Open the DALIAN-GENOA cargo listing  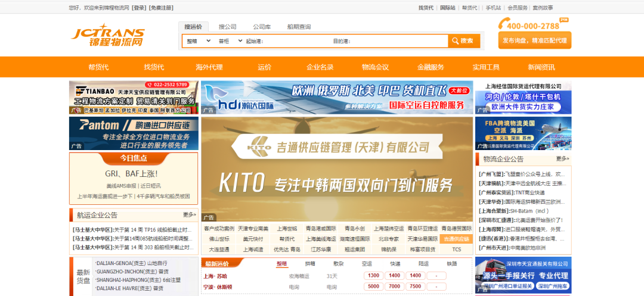tap(131, 263)
